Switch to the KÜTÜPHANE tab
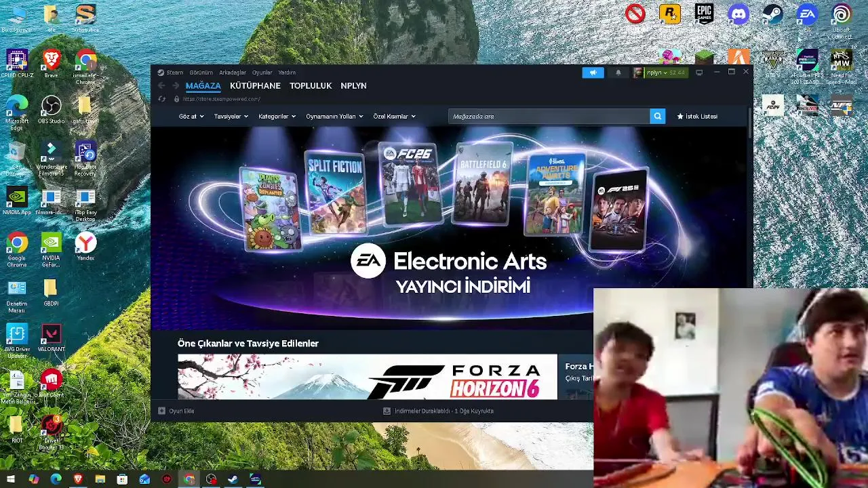Screen dimensions: 868x488 pyautogui.click(x=255, y=85)
